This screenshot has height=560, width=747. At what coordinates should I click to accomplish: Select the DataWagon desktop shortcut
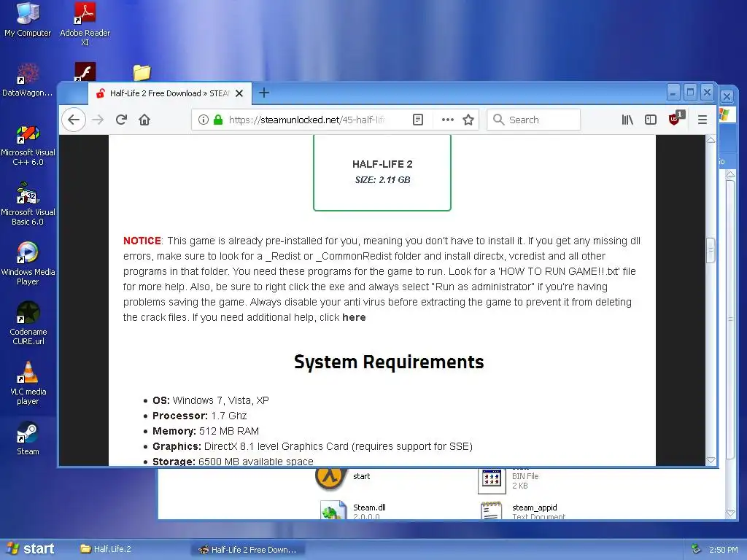(28, 80)
